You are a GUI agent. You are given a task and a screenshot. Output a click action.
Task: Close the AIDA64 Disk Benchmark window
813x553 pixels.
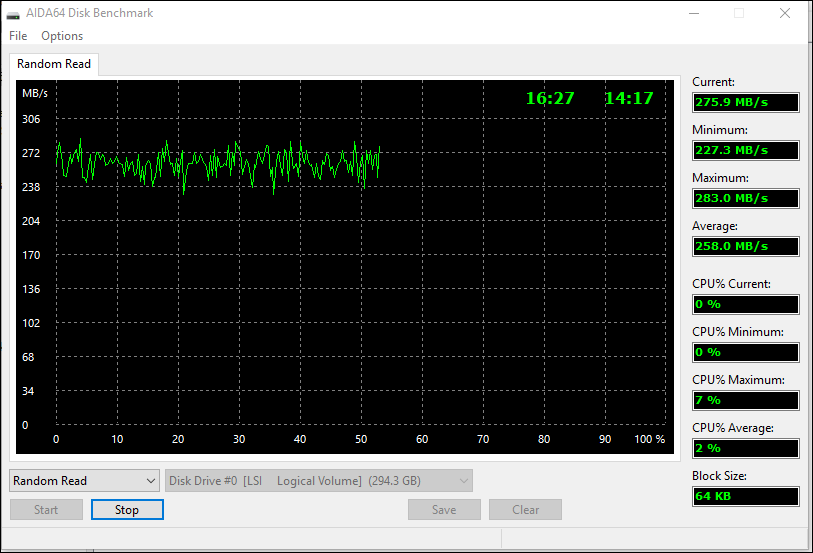tap(785, 13)
